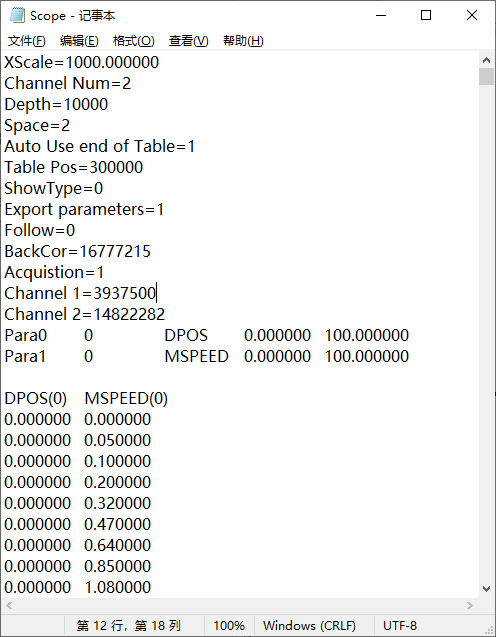Click the 100% zoom status indicator
This screenshot has width=496, height=637.
coord(229,626)
